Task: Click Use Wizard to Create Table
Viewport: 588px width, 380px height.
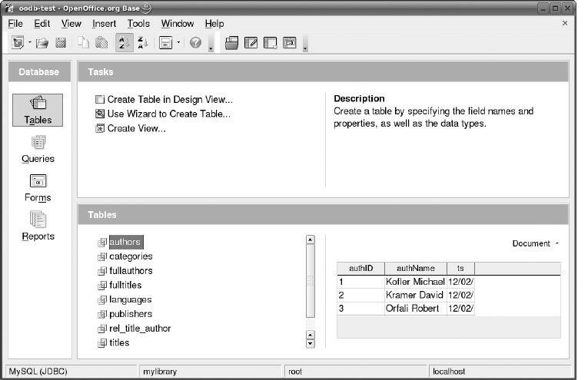Action: 163,114
